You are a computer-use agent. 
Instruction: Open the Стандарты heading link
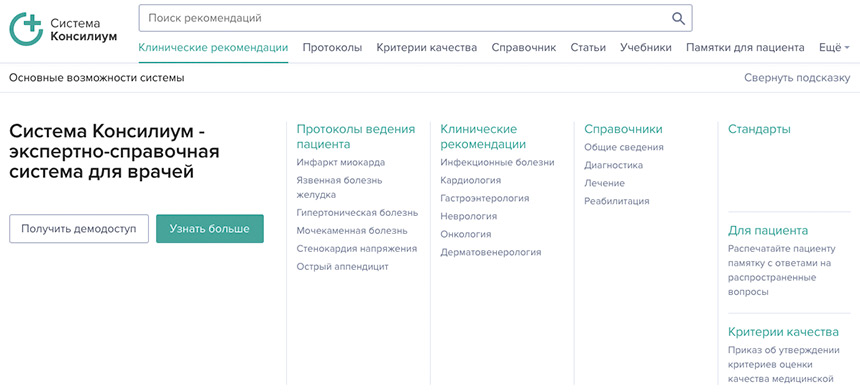pos(759,129)
